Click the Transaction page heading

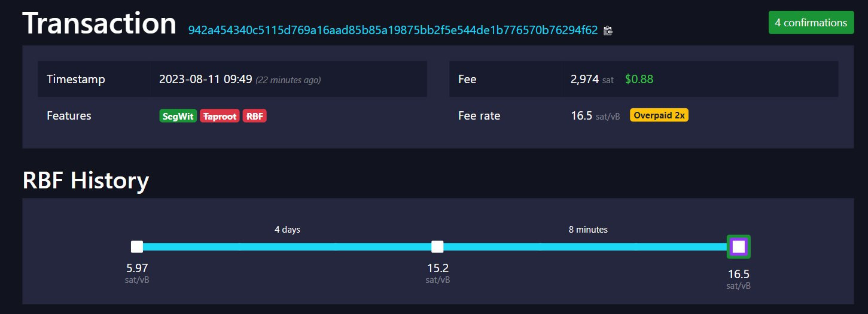pos(99,24)
